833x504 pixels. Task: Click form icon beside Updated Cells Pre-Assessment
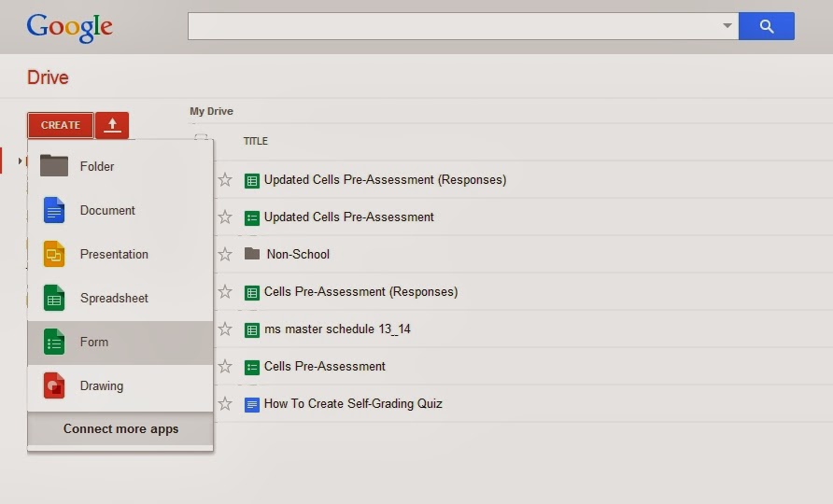click(x=252, y=217)
